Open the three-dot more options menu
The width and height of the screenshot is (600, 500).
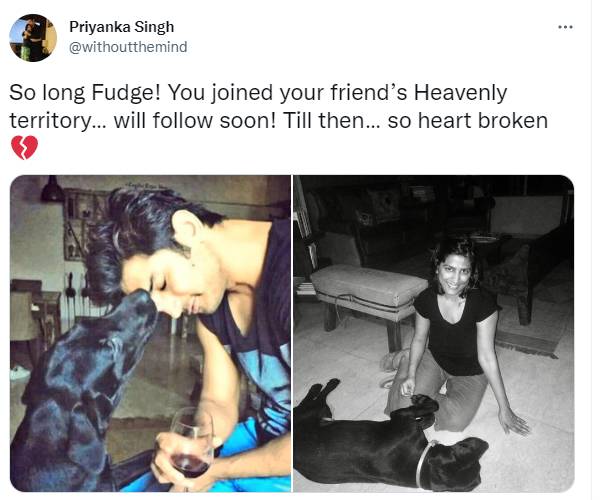click(565, 27)
